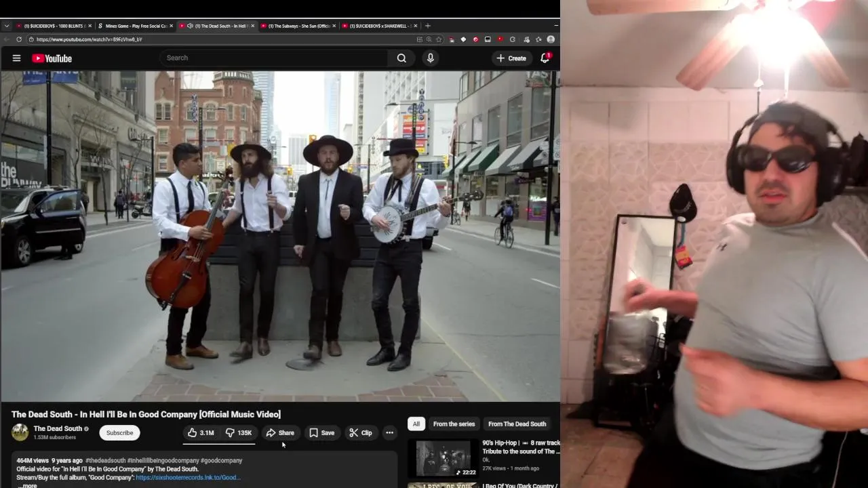The width and height of the screenshot is (868, 488).
Task: Open the sixshooterrecords album link
Action: click(x=188, y=478)
